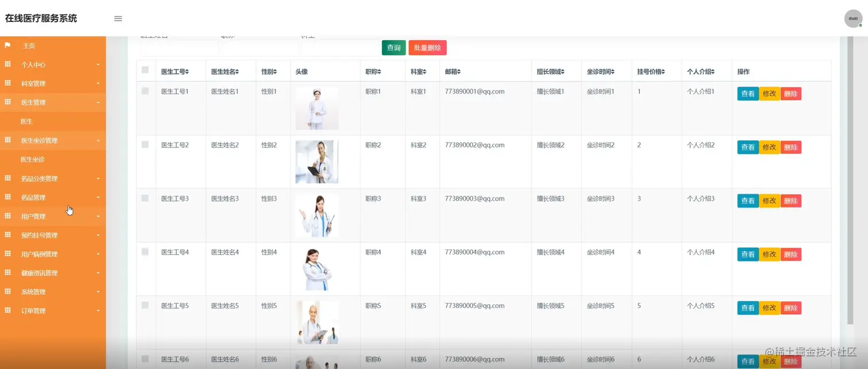Click the green 查询 button
The image size is (868, 369).
(394, 48)
